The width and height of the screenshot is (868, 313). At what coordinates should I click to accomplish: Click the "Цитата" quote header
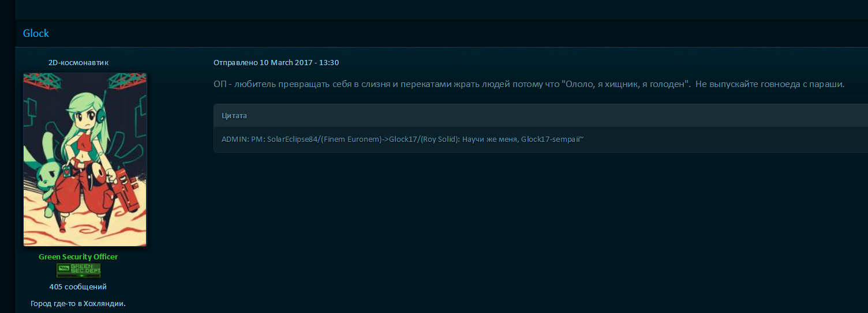[234, 115]
